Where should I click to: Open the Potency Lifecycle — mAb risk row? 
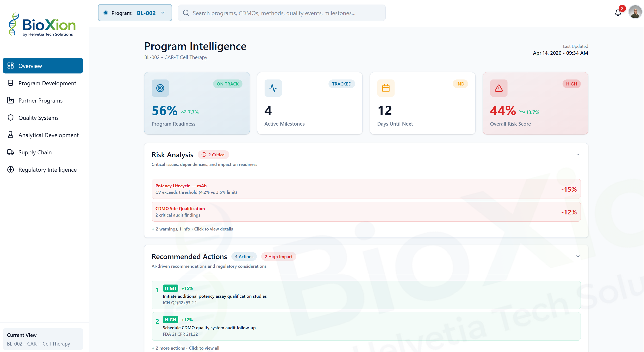tap(366, 189)
